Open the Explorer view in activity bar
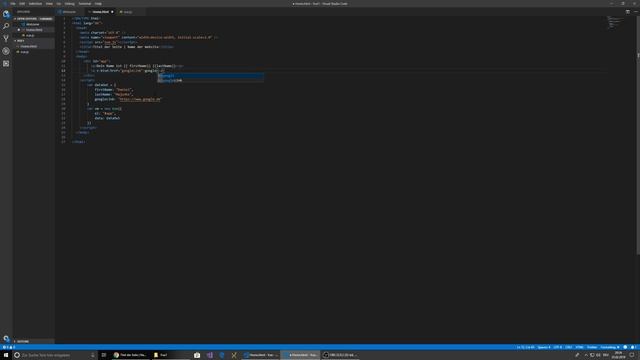Viewport: 640px width, 360px height. click(x=6, y=14)
